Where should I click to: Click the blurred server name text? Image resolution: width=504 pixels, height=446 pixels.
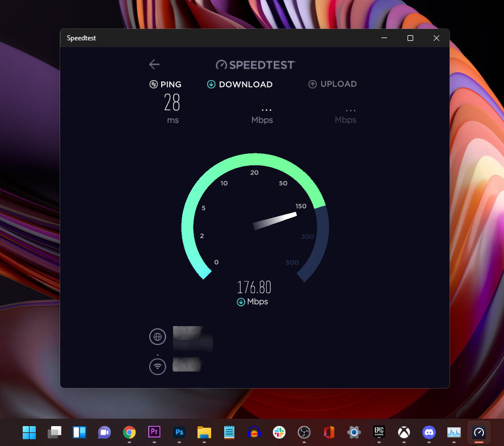pos(192,338)
